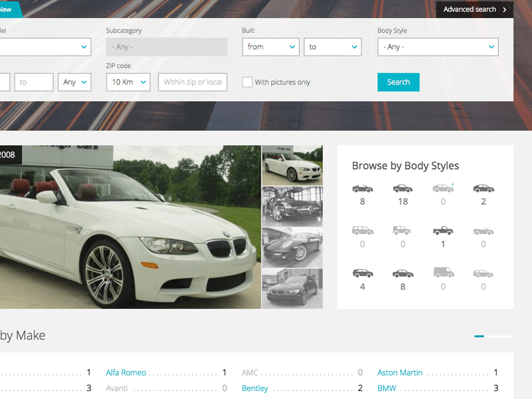Viewport: 532px width, 399px height.
Task: Select the black Porsche thumbnail
Action: pyautogui.click(x=293, y=247)
